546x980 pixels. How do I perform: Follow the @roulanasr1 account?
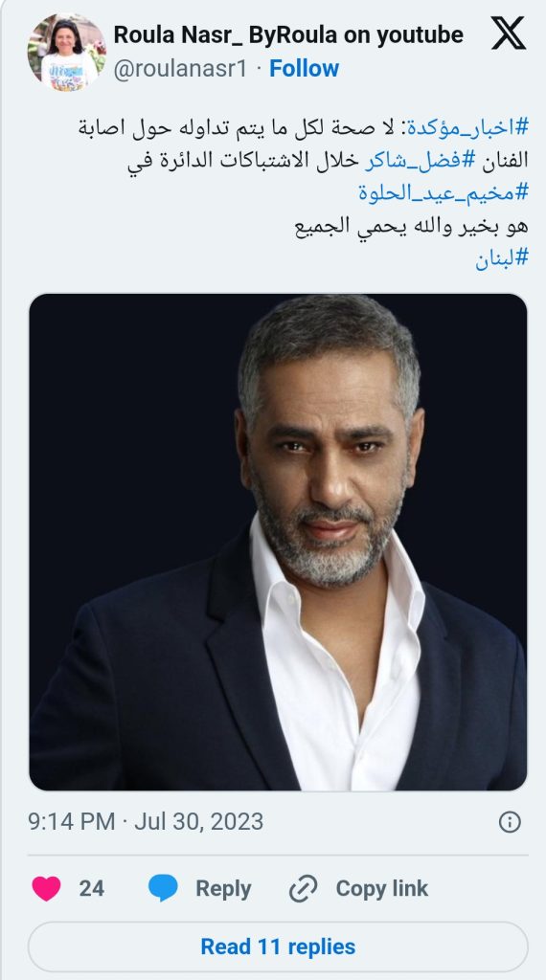(x=304, y=68)
